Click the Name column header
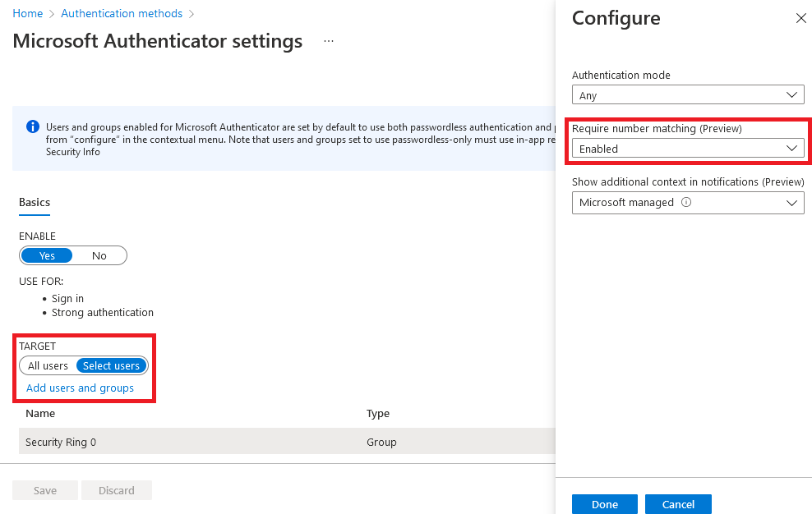Viewport: 812px width, 514px height. (x=40, y=414)
